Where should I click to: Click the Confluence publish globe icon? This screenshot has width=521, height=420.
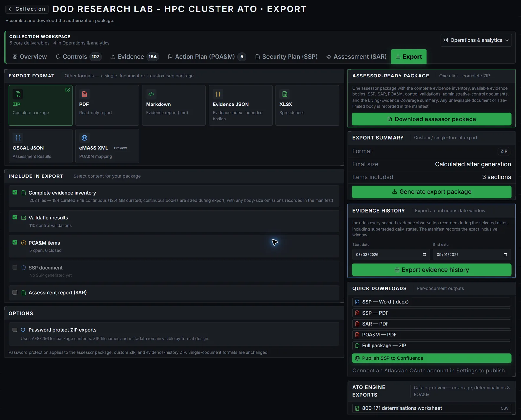pos(357,358)
